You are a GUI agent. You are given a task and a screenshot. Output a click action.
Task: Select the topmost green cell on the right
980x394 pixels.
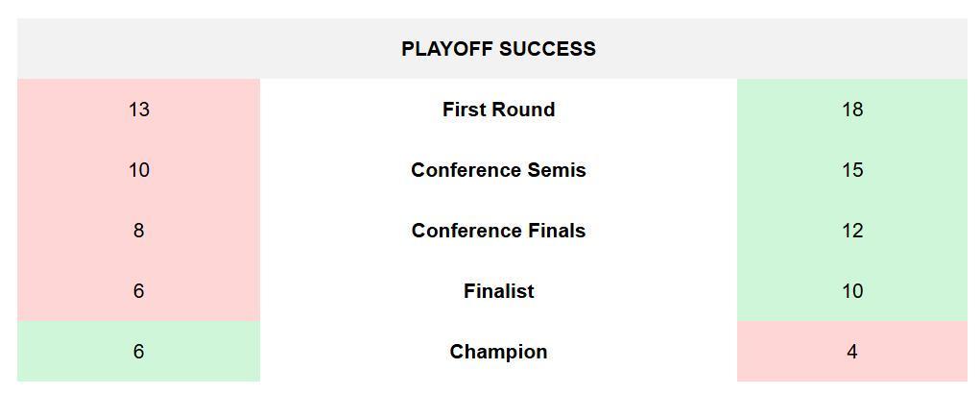[852, 110]
